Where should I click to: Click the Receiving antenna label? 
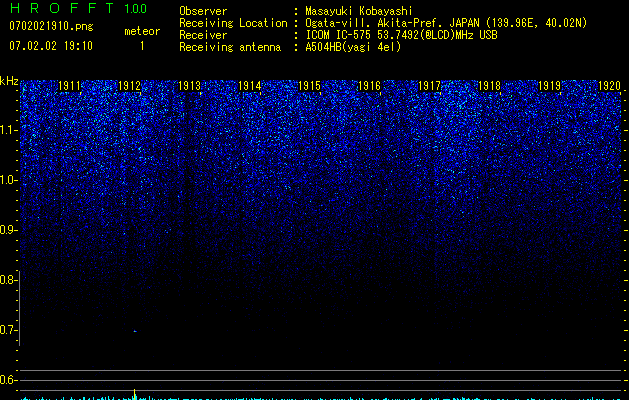[230, 47]
